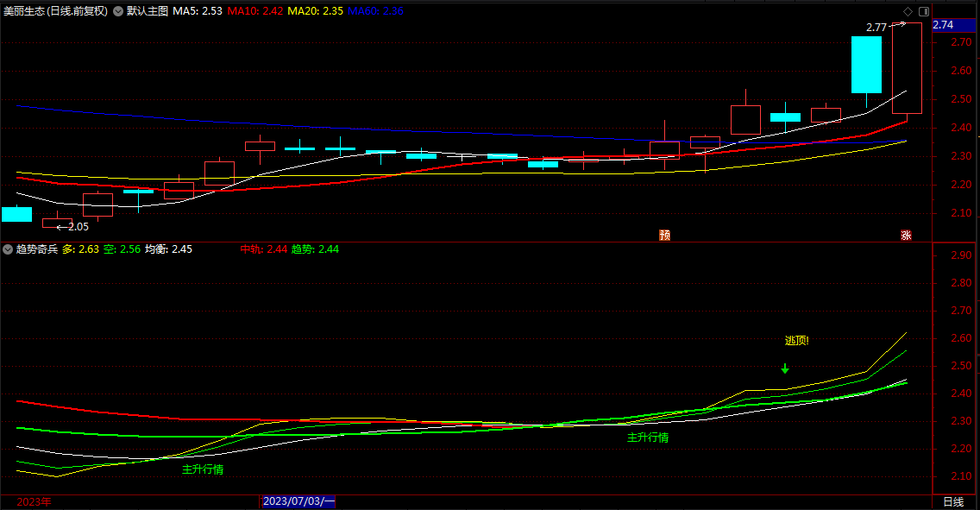Click the 预 forecast marker icon

[664, 235]
